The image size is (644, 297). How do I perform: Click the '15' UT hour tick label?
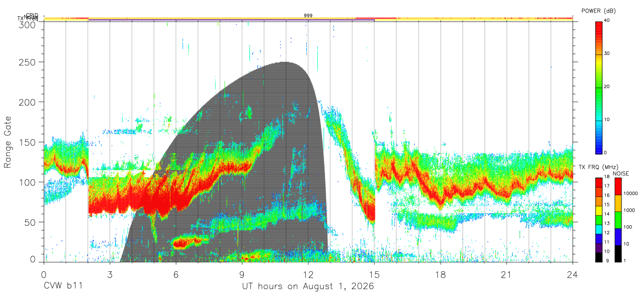point(374,274)
